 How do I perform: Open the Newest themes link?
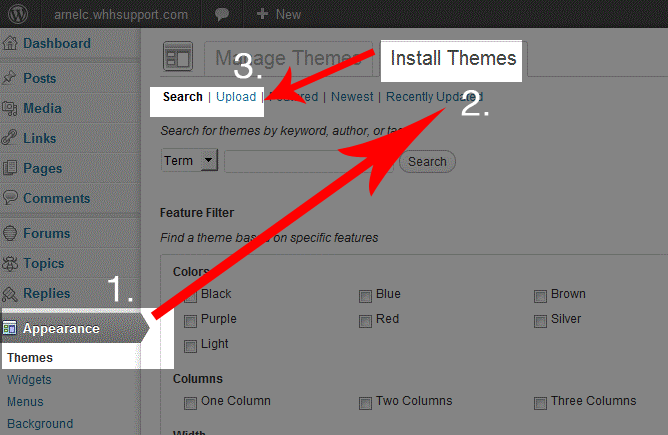(352, 97)
